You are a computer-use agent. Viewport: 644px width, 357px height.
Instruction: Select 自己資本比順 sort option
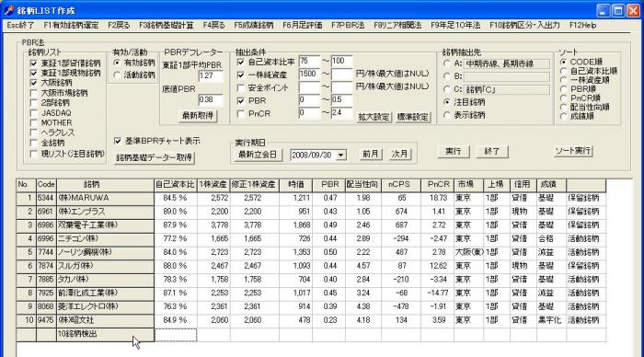(563, 71)
